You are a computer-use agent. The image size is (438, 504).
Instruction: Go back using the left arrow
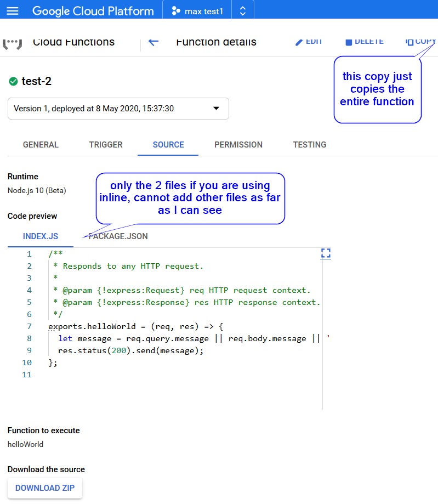coord(153,42)
